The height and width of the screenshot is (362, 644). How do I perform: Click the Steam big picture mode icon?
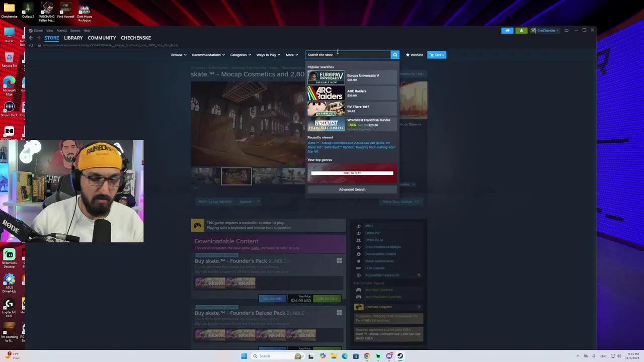click(x=567, y=31)
